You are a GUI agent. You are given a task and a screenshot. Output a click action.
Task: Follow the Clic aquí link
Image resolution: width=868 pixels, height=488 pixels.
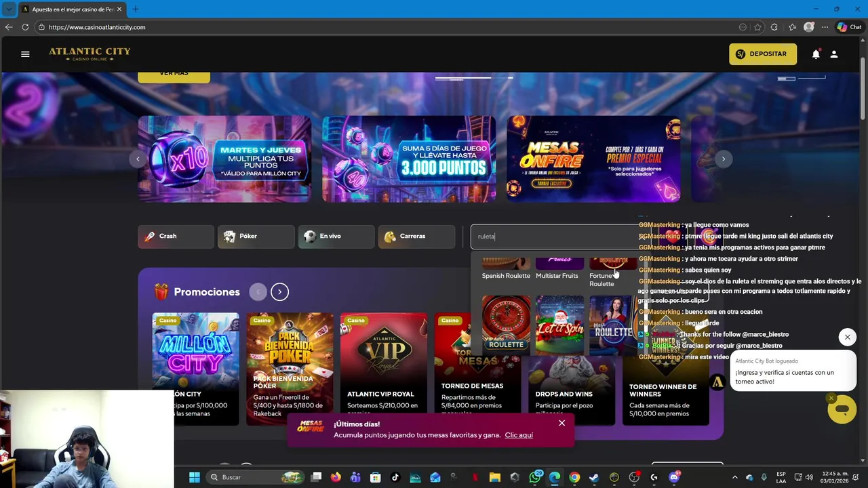pos(519,435)
